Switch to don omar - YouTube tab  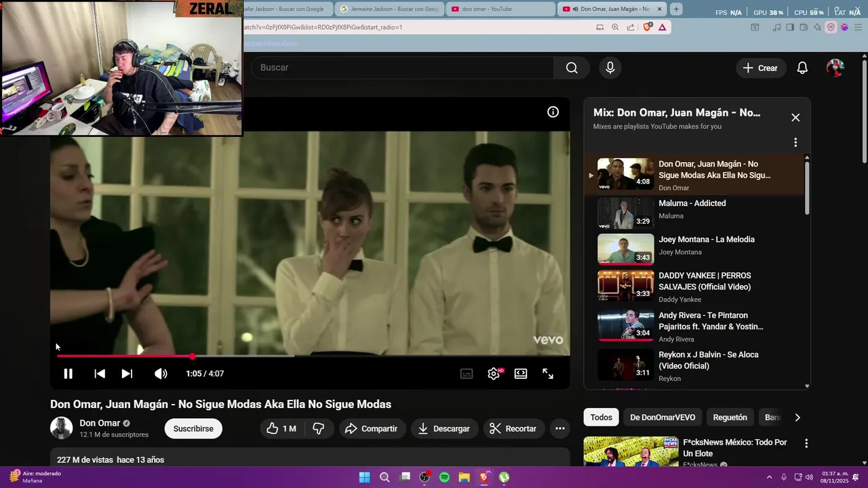[502, 9]
